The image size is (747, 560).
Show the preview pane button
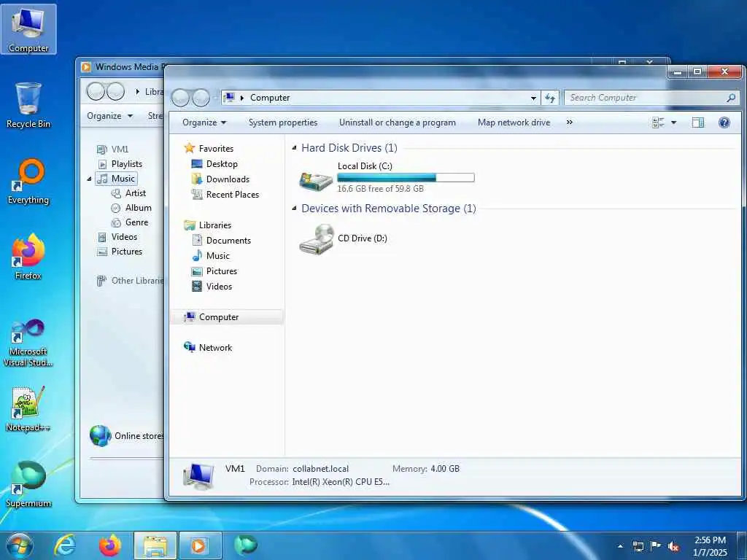pyautogui.click(x=698, y=122)
